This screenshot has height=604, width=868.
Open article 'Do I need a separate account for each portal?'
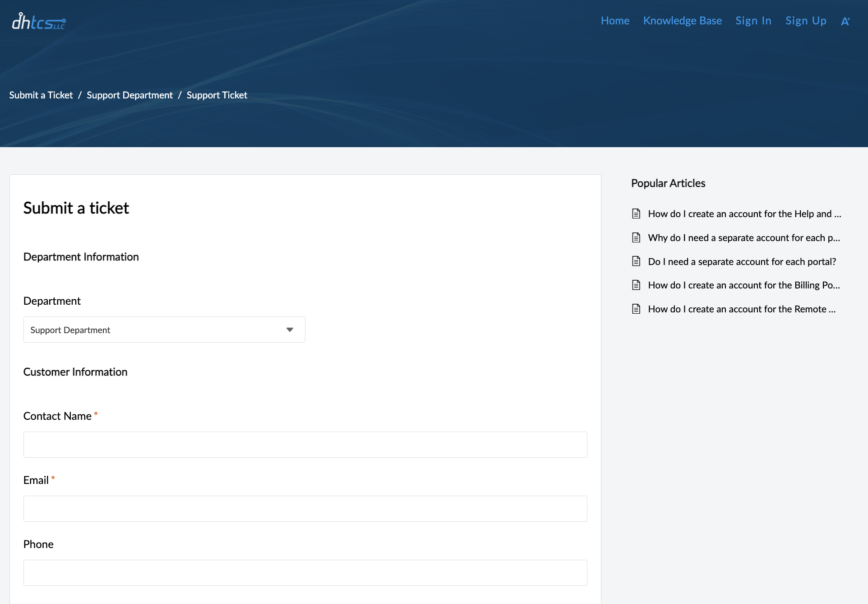[x=742, y=261]
